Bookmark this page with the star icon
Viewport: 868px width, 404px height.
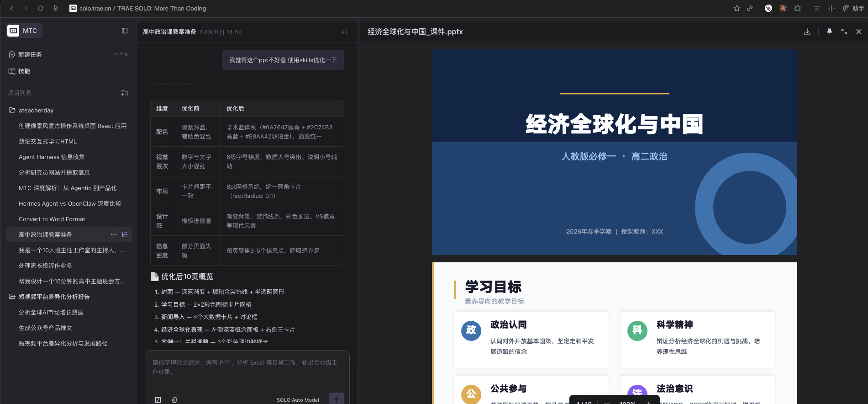[737, 8]
